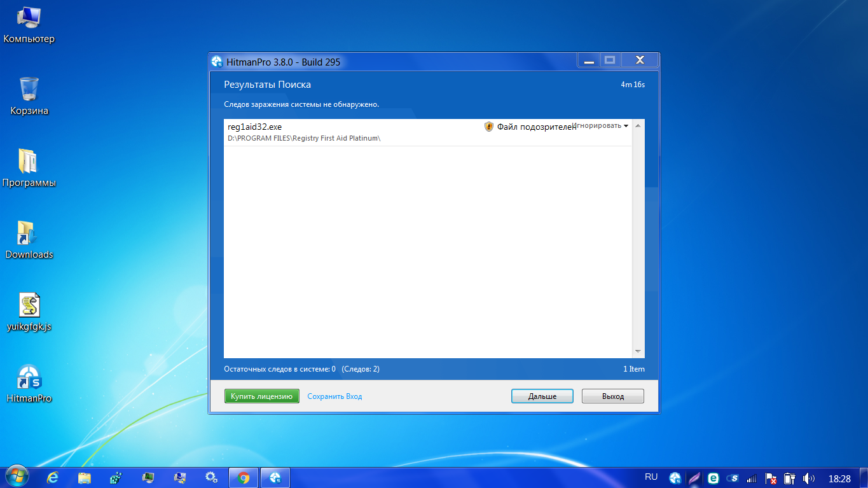This screenshot has width=868, height=488.
Task: Click the 'Сохранить Вход' link
Action: 334,396
